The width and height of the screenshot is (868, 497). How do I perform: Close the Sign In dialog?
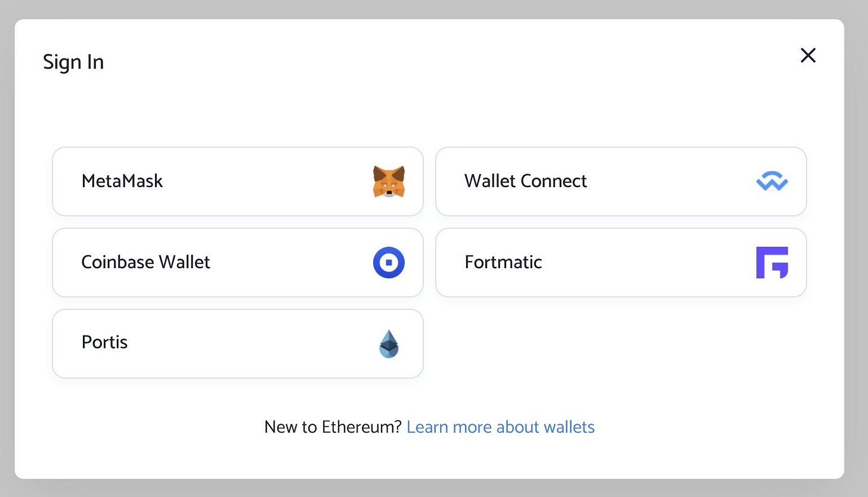(x=808, y=55)
